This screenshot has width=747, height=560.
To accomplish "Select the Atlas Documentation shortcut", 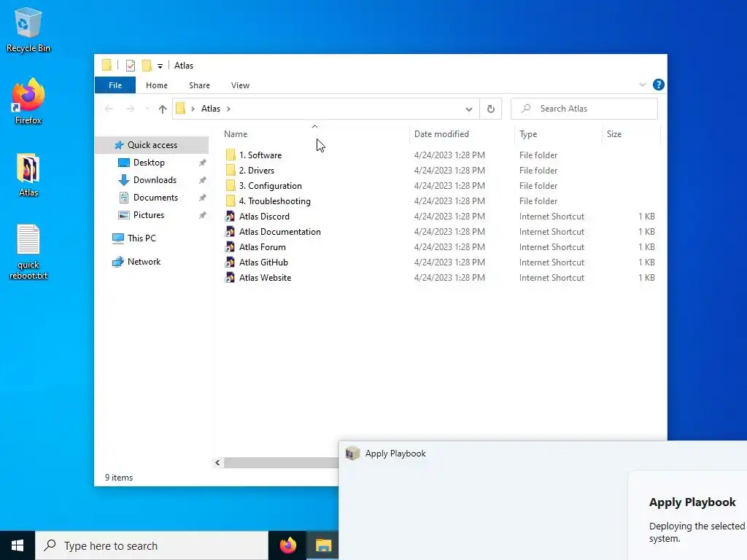I will pos(279,232).
